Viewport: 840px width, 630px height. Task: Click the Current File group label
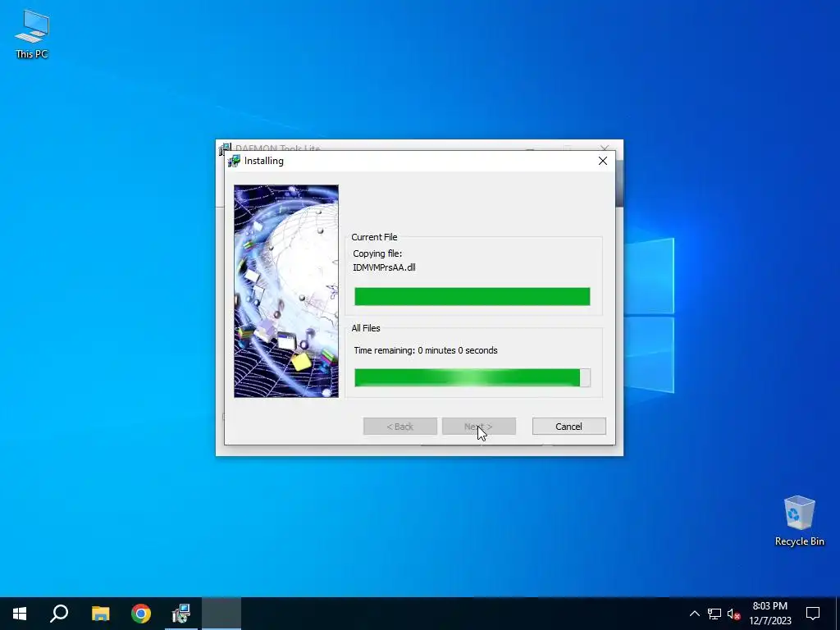[374, 237]
